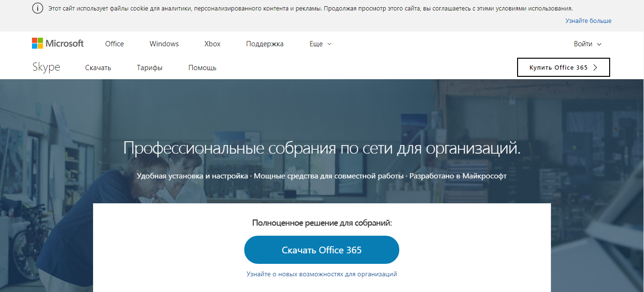Screen dimensions: 644x292
Task: Open the Узнайте больше link
Action: pos(588,21)
